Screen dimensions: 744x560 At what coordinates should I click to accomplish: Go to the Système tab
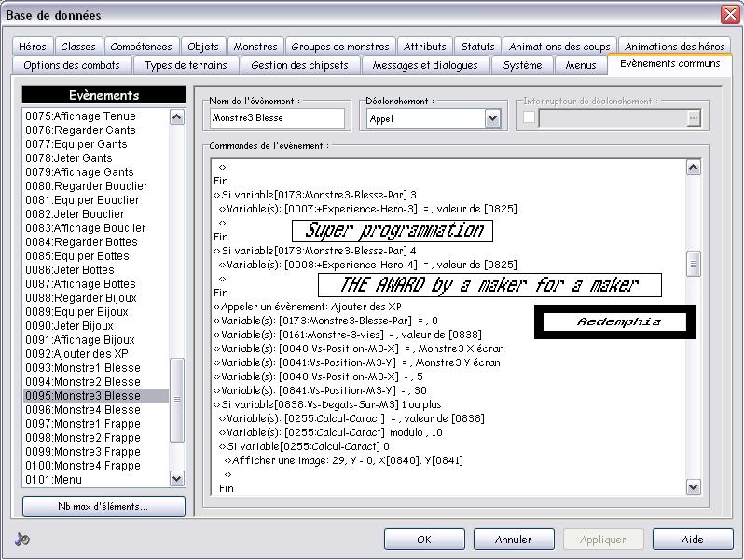[x=522, y=65]
